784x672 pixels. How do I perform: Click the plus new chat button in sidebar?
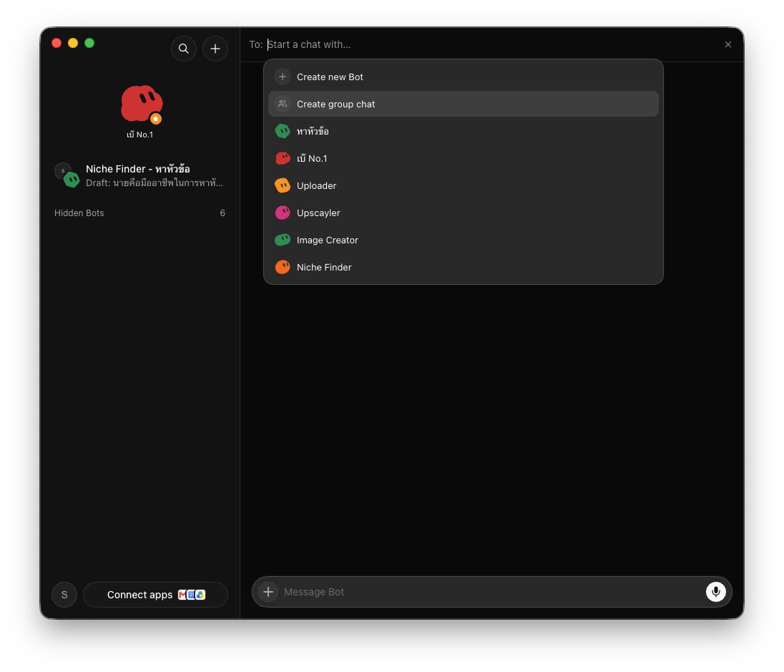click(215, 49)
